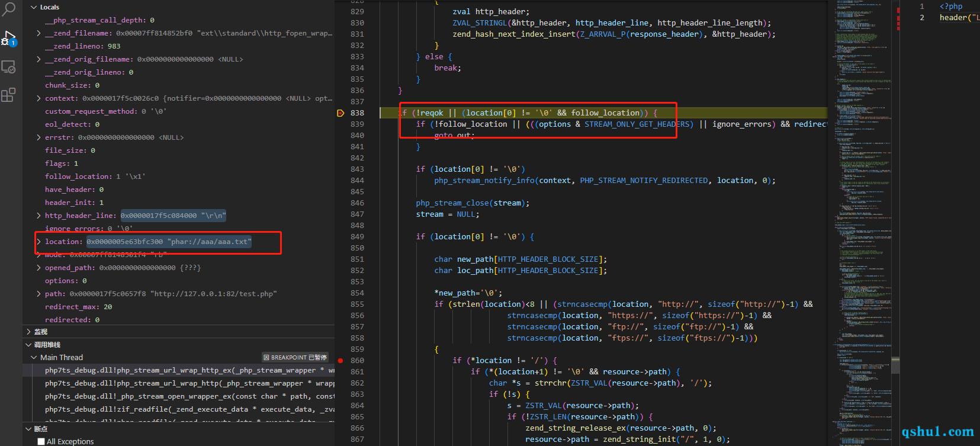Select php_stream_url_wrap_http stack frame

[x=178, y=384]
